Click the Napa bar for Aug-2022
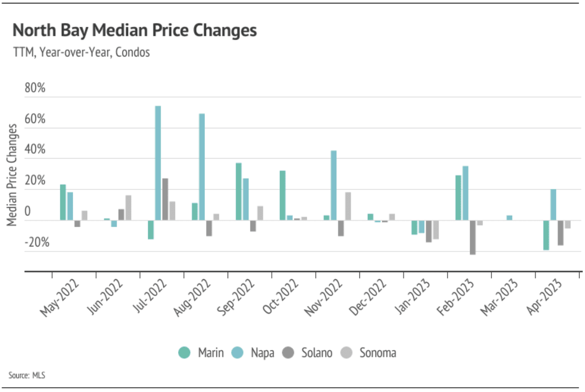 [x=202, y=167]
